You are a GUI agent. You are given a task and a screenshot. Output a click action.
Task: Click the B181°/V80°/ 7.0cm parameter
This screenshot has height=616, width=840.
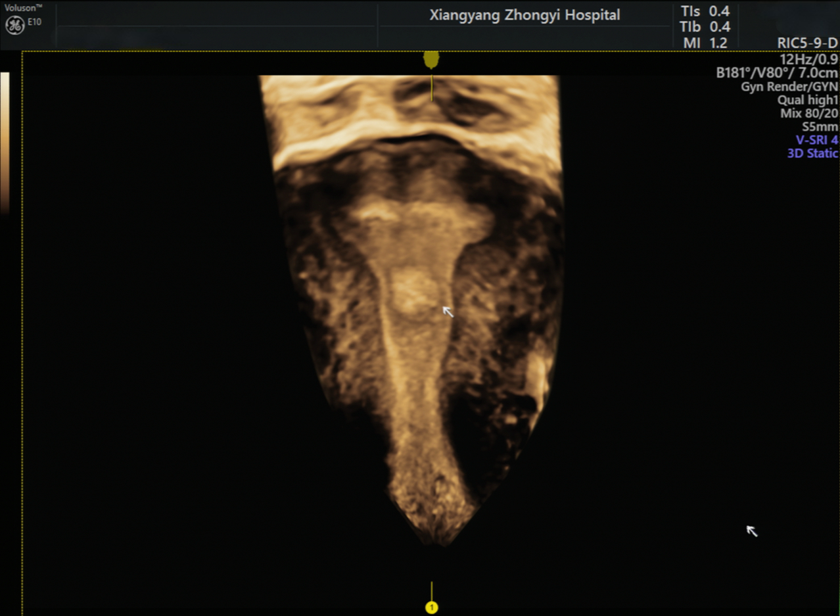click(x=777, y=72)
